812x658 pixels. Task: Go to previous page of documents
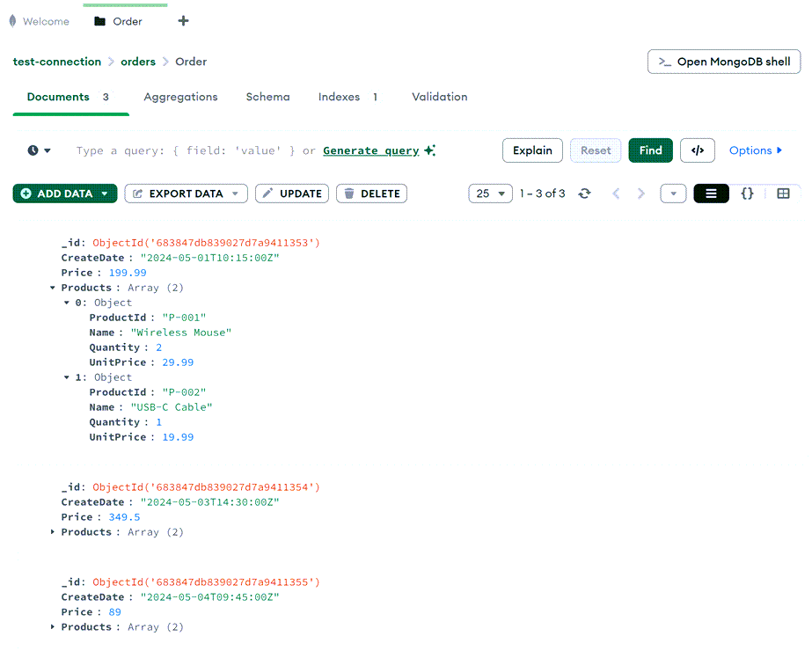(616, 194)
